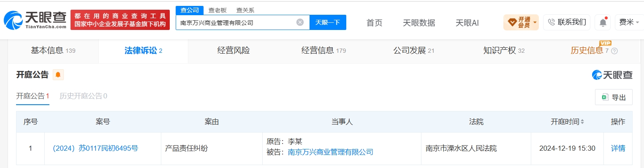Switch to the 知识产权 tab

(x=504, y=51)
